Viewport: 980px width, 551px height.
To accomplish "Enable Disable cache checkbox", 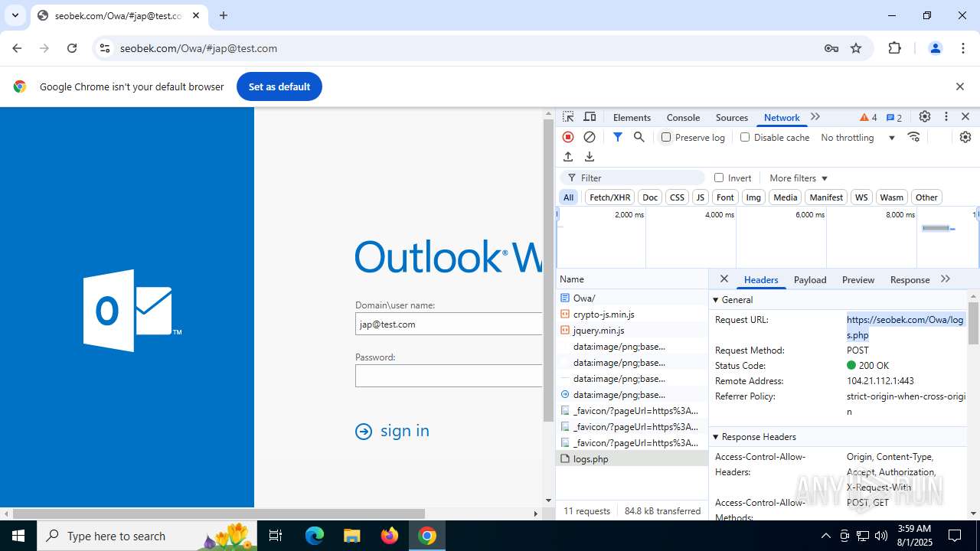I will pos(745,137).
